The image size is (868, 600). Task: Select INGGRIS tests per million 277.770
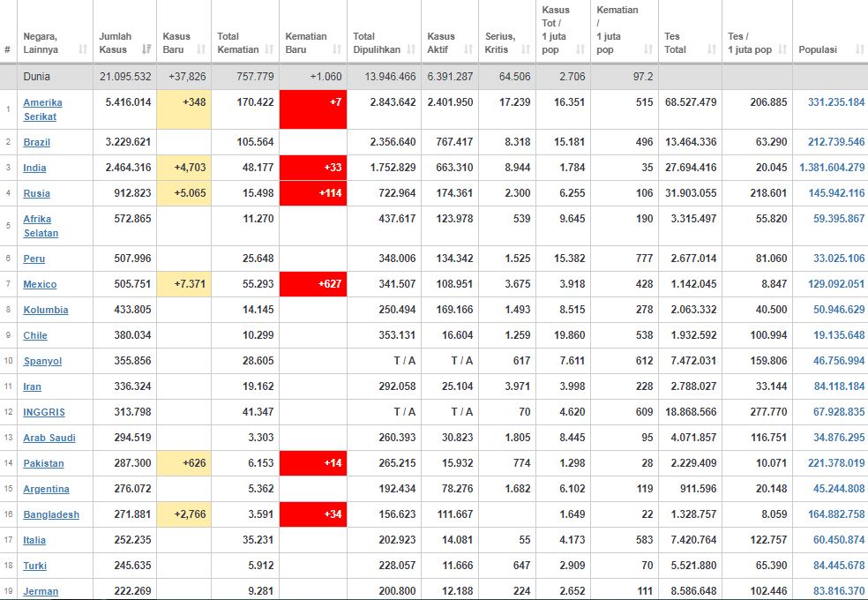pos(768,411)
